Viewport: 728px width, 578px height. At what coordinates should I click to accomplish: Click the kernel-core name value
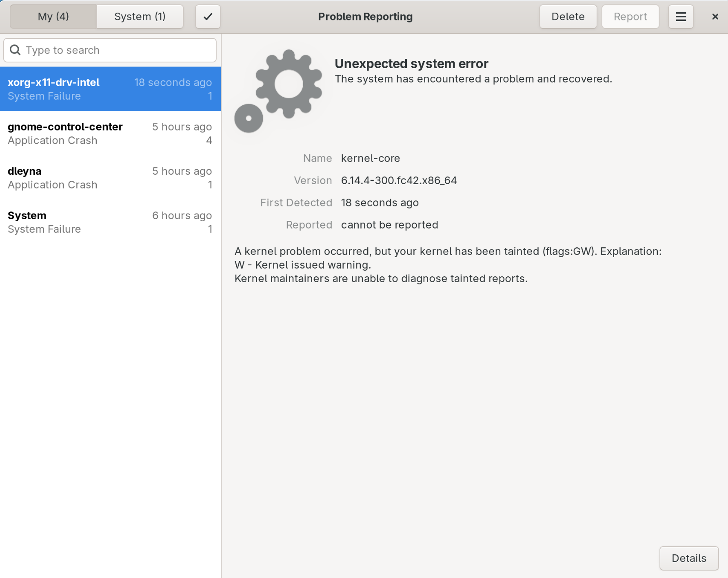(370, 158)
